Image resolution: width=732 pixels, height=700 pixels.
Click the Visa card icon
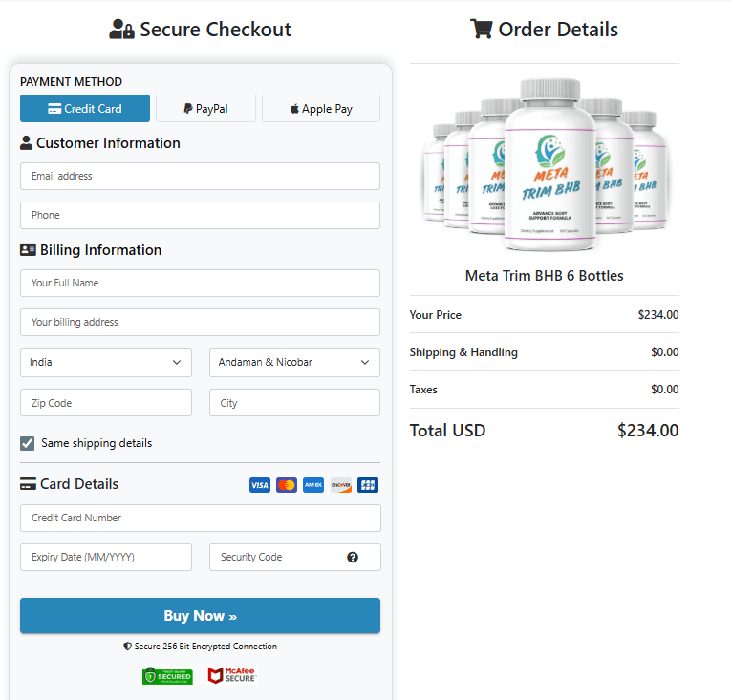tap(260, 485)
